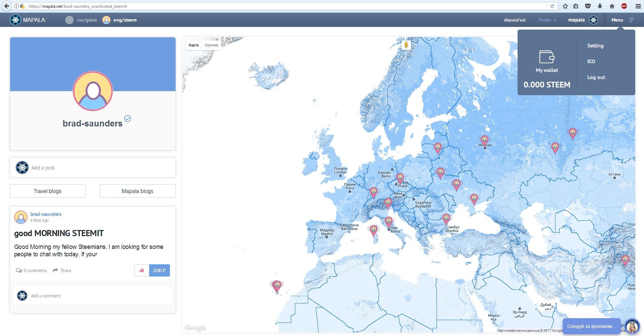Expand the Poster dropdown
This screenshot has height=336, width=644.
[x=547, y=20]
